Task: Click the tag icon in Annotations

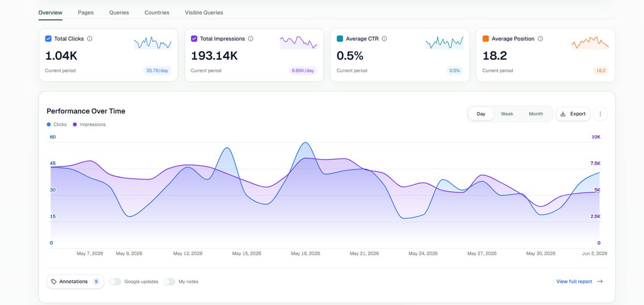Action: pyautogui.click(x=54, y=281)
